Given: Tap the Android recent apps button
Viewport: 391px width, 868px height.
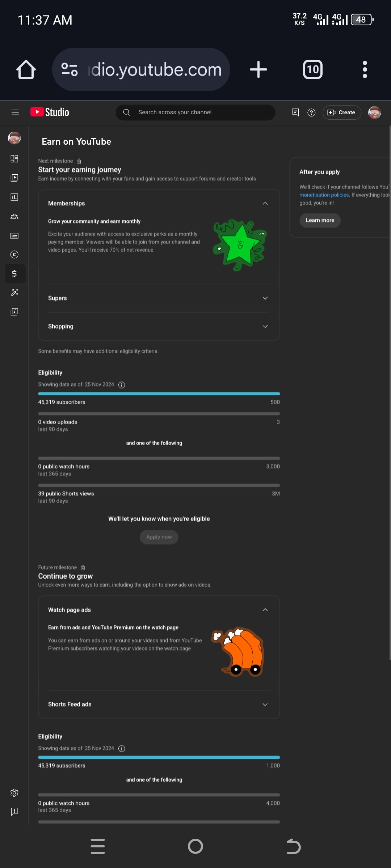Looking at the screenshot, I should [x=98, y=846].
